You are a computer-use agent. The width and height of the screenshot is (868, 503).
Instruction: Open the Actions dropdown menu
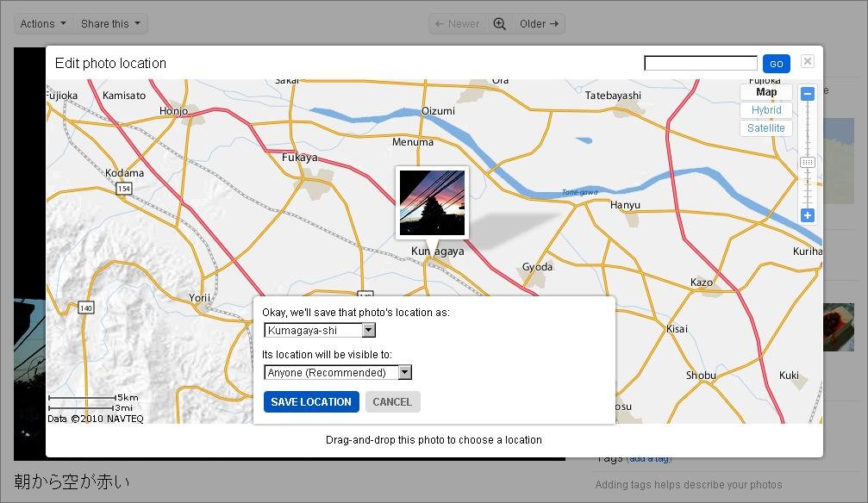click(42, 24)
